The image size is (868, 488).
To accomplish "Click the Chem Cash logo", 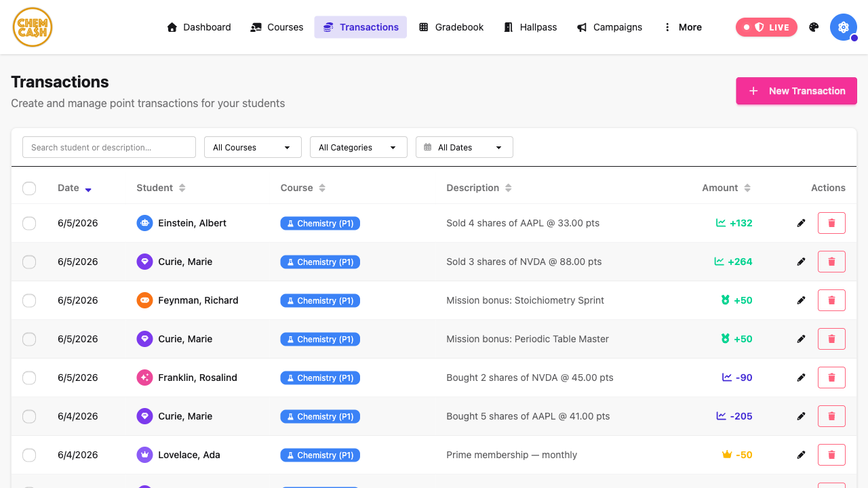I will (33, 27).
